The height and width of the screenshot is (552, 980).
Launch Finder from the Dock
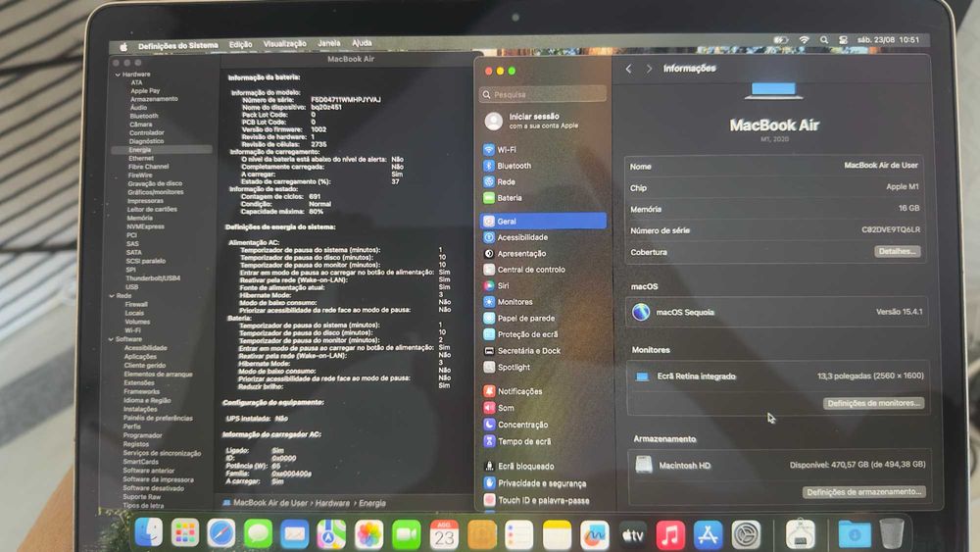[x=149, y=532]
